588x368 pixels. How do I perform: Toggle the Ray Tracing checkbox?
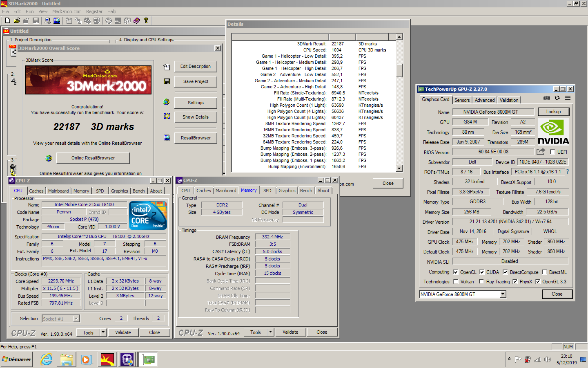click(482, 282)
